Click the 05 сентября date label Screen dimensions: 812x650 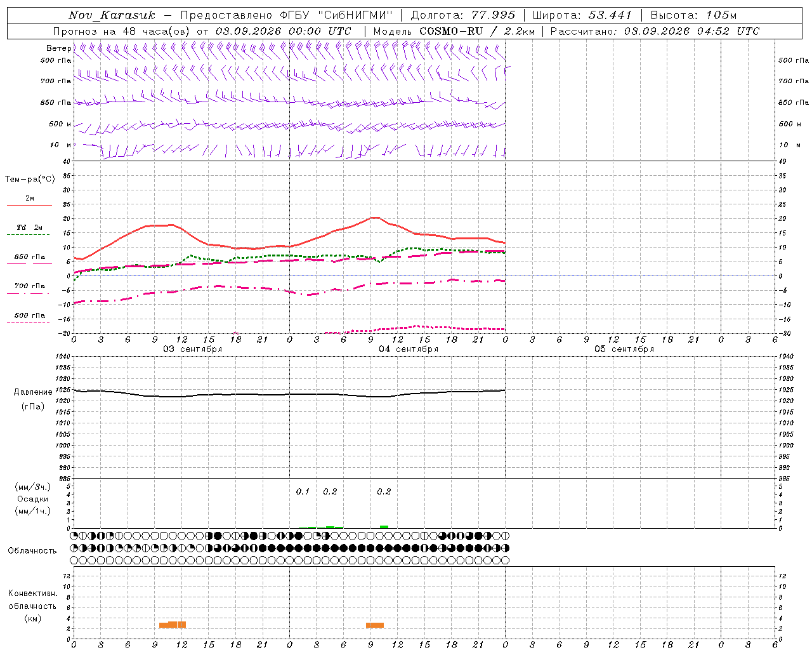624,348
